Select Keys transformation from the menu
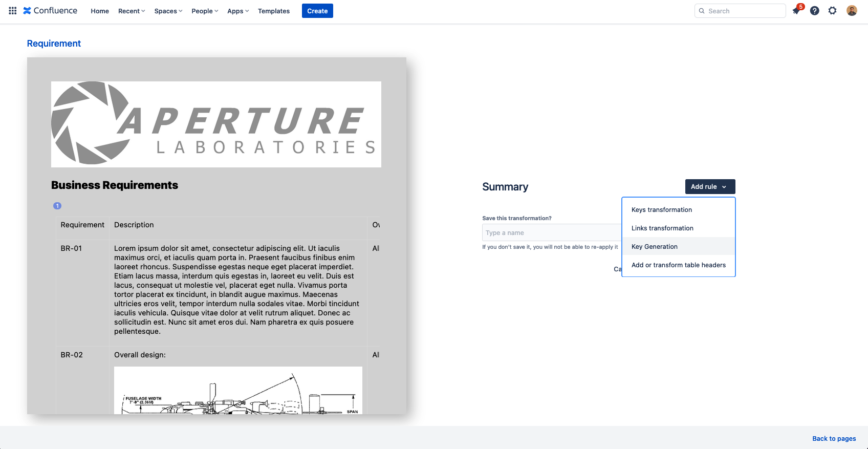This screenshot has width=868, height=449. tap(661, 210)
